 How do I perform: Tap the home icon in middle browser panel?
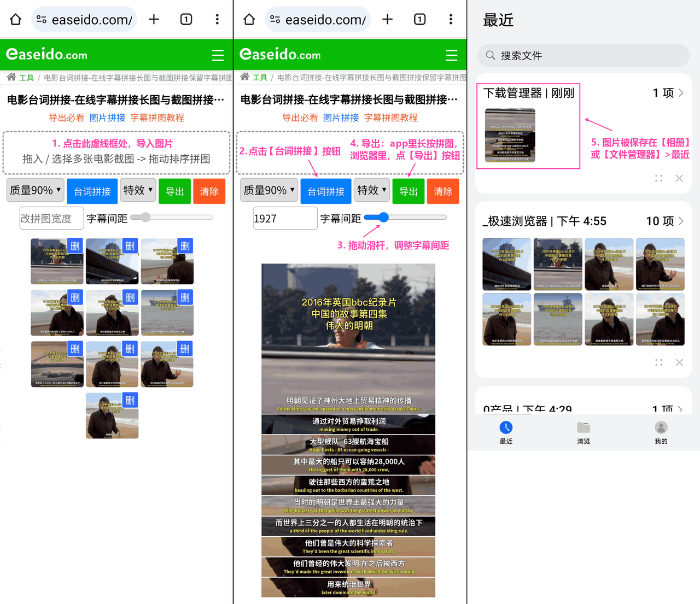pyautogui.click(x=249, y=20)
